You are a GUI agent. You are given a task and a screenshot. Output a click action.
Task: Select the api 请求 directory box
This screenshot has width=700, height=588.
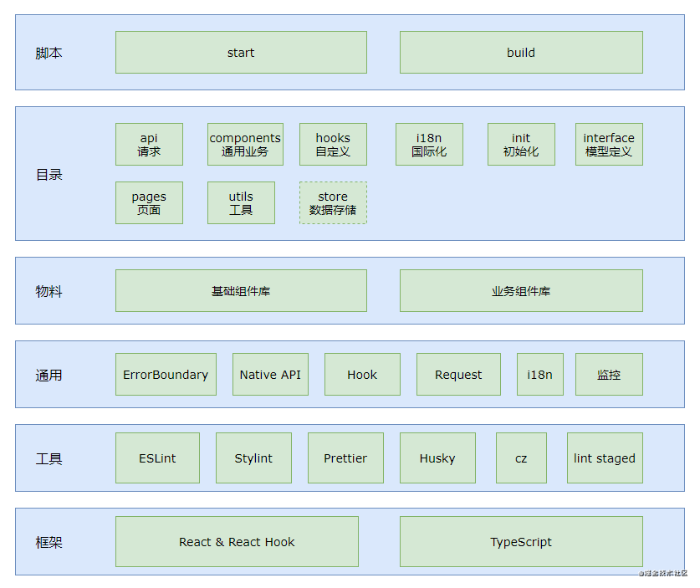click(x=149, y=144)
